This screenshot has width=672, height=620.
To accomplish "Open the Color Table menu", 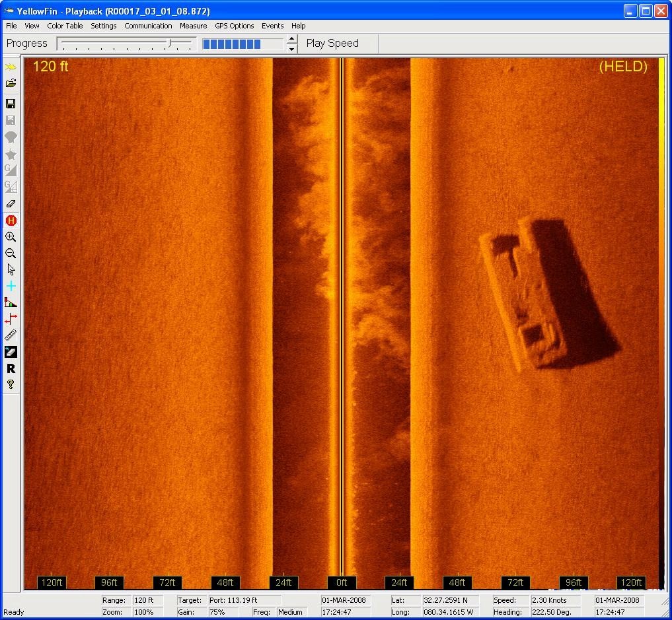I will 65,26.
